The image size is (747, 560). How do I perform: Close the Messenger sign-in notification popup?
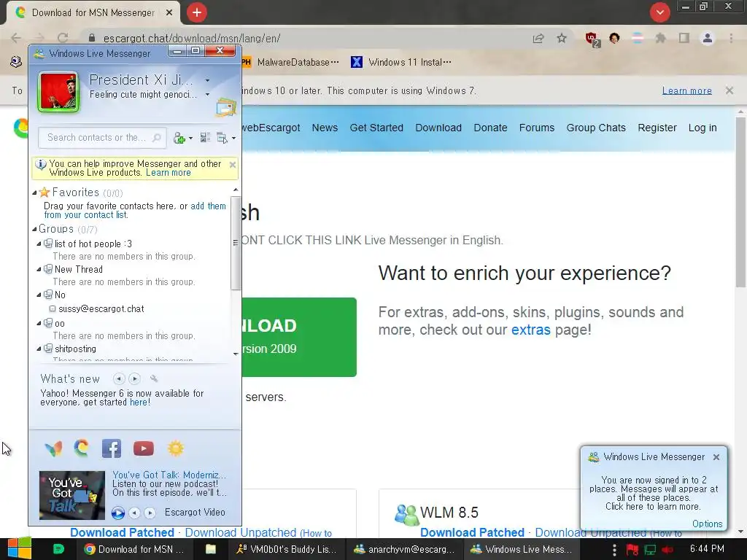[716, 457]
